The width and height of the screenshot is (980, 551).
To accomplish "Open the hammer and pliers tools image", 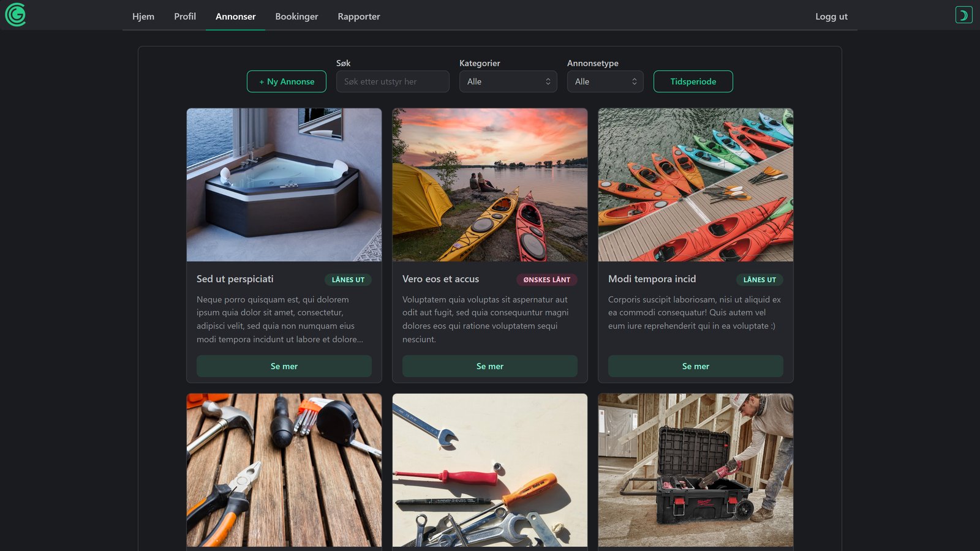I will coord(284,470).
